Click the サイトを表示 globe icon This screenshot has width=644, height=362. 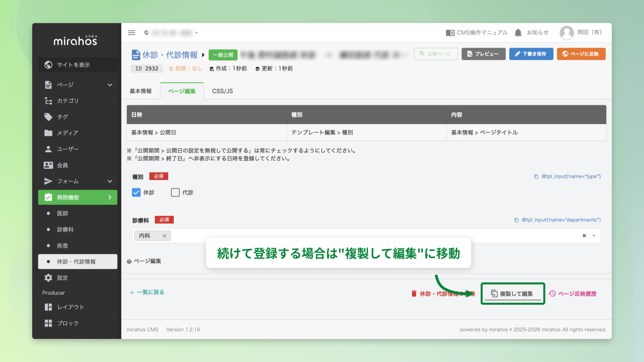[48, 65]
